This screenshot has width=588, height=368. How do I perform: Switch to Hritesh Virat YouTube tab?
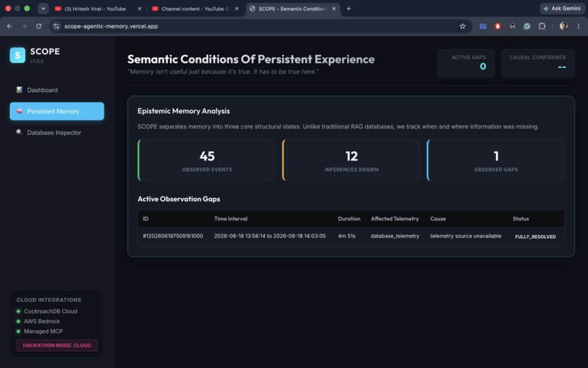point(96,9)
